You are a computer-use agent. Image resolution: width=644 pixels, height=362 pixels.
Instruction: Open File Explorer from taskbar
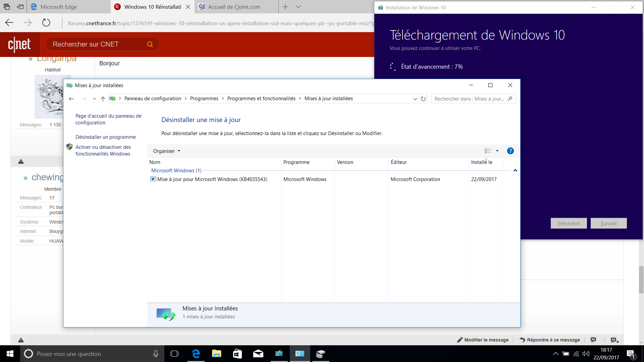[217, 354]
